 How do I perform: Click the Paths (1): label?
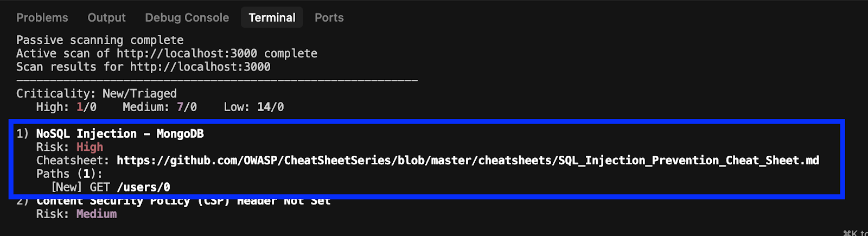click(69, 174)
